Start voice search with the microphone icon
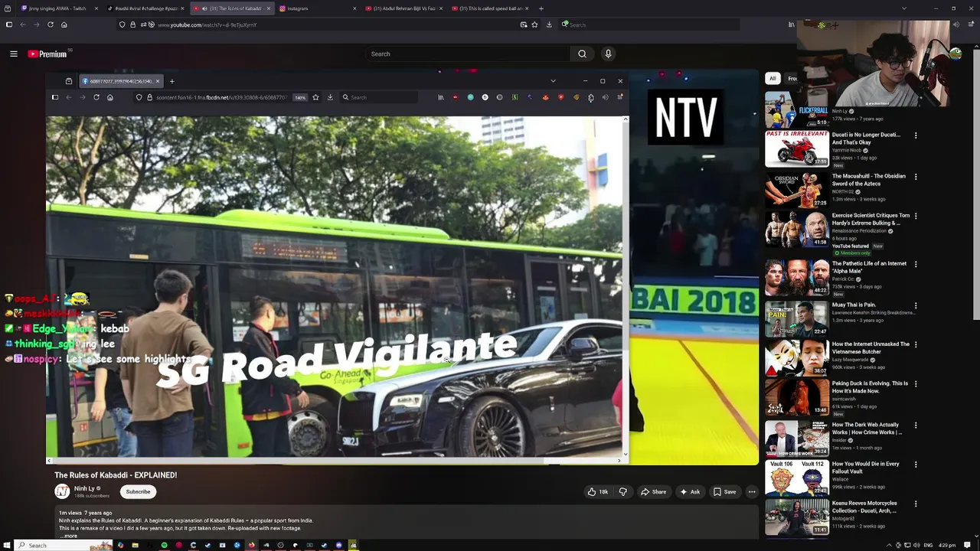The image size is (980, 551). pyautogui.click(x=608, y=54)
